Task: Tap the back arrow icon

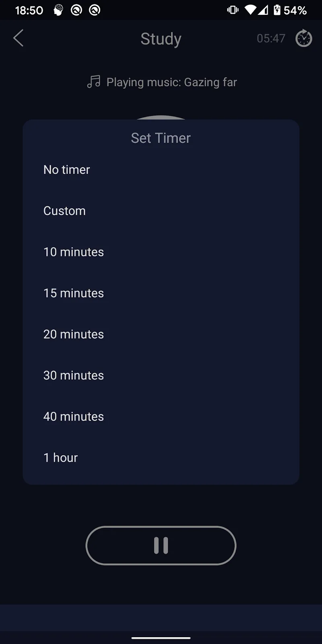Action: coord(19,38)
